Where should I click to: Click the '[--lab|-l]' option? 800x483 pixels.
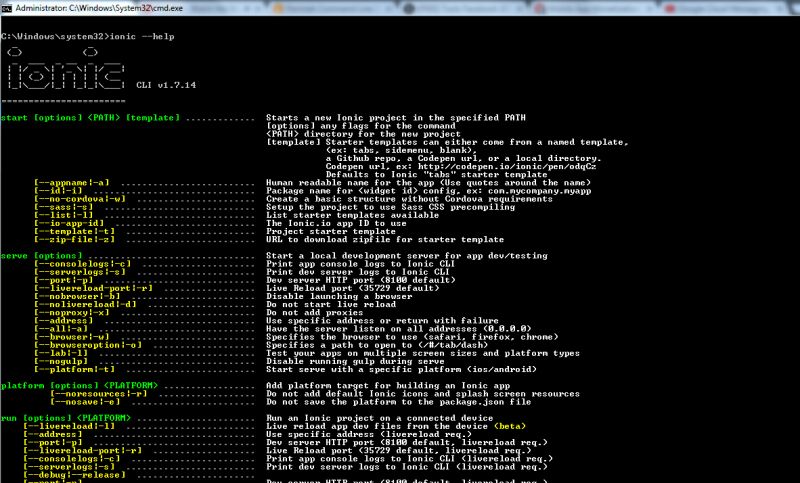tap(61, 353)
